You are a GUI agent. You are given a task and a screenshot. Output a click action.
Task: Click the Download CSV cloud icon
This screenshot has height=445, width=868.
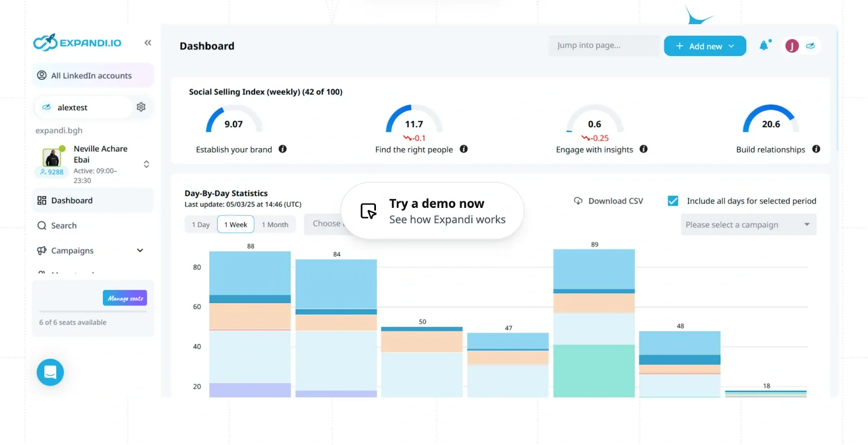point(578,201)
